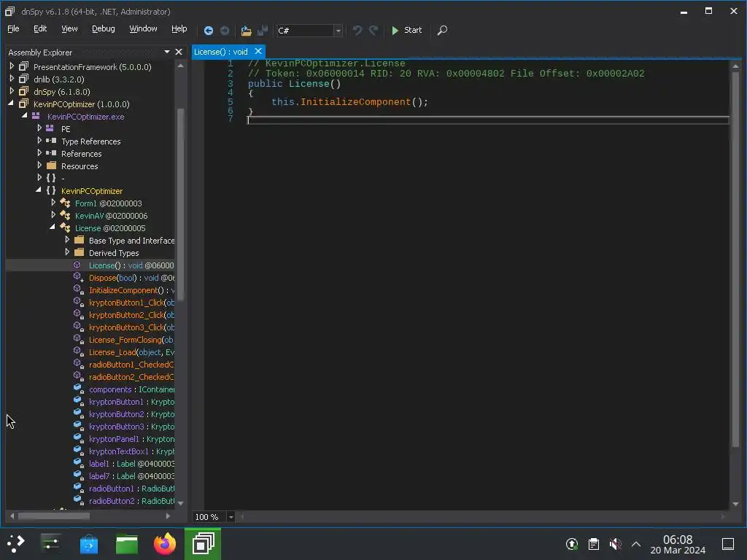The height and width of the screenshot is (560, 747).
Task: Open the View menu
Action: (69, 28)
